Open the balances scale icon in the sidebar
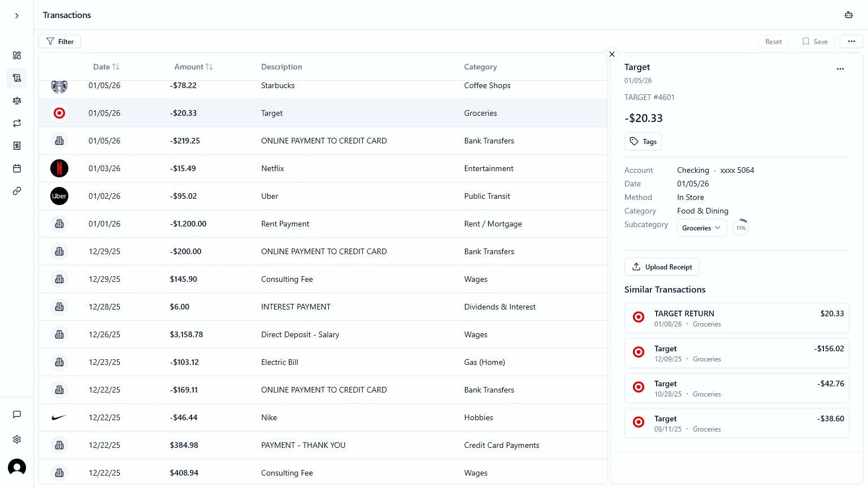The width and height of the screenshot is (868, 488). [17, 101]
